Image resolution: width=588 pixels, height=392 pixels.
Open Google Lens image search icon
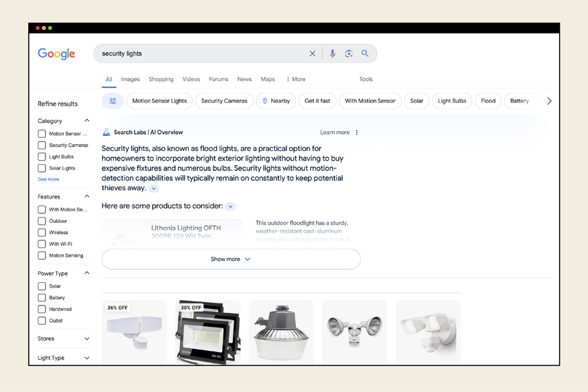349,54
